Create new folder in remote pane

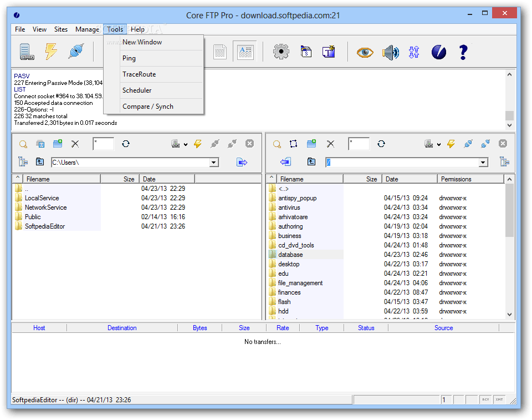click(x=311, y=143)
